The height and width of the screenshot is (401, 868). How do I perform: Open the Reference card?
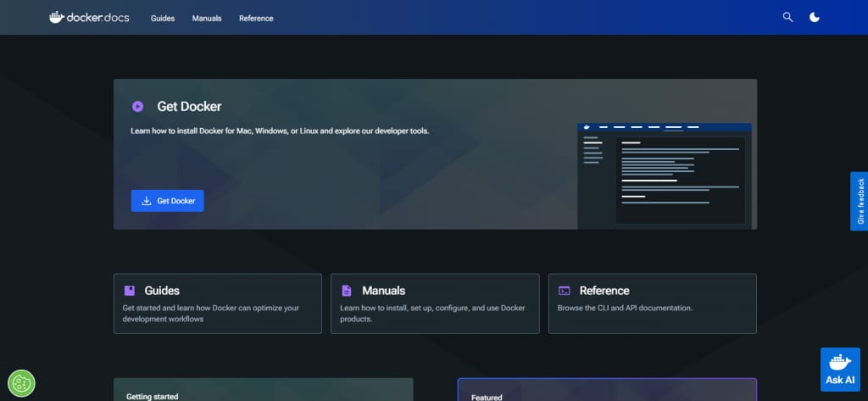[x=653, y=304]
